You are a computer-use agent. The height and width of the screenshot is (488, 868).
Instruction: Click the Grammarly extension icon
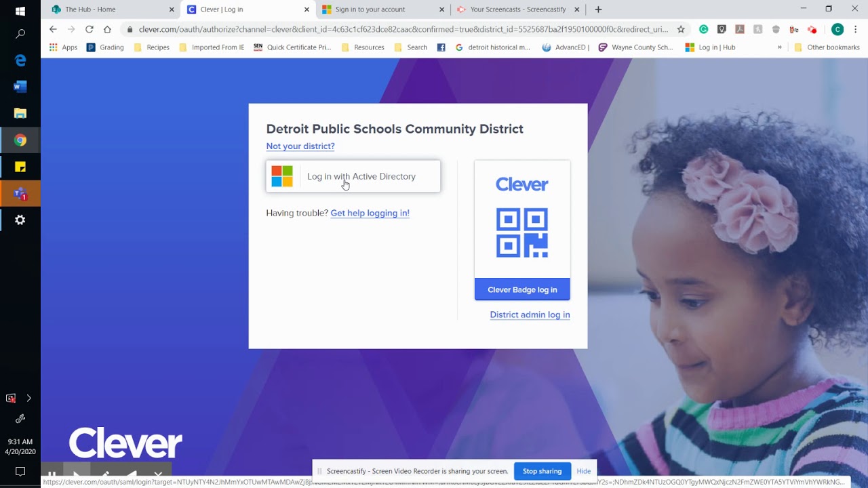(x=704, y=29)
